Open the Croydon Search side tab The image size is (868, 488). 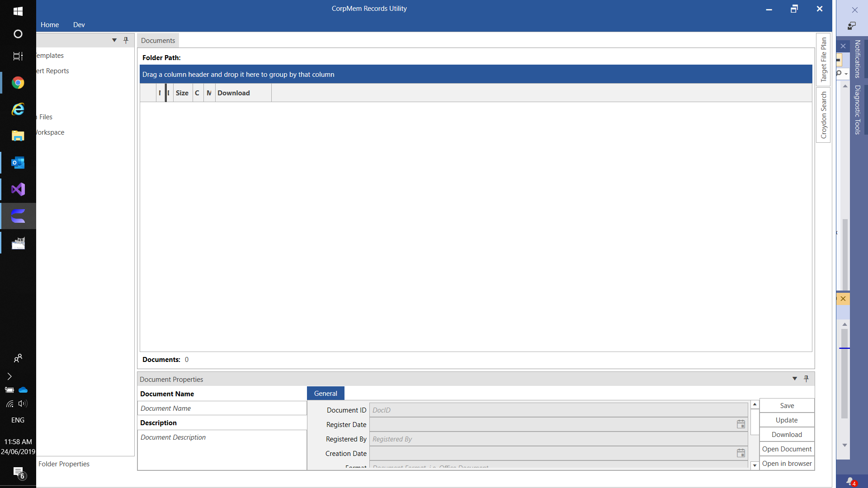[x=823, y=115]
